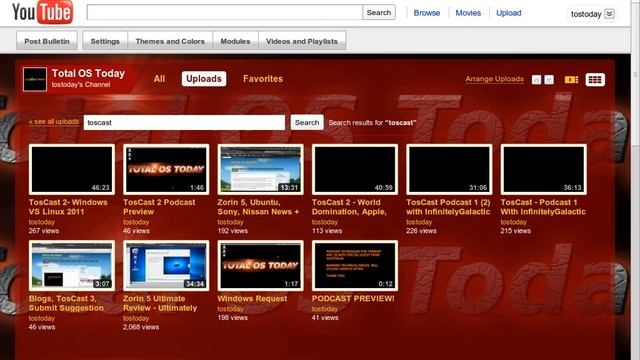The height and width of the screenshot is (360, 640).
Task: Open the 13:31 Zorin 5, Ubuntu thumbnail
Action: click(260, 169)
